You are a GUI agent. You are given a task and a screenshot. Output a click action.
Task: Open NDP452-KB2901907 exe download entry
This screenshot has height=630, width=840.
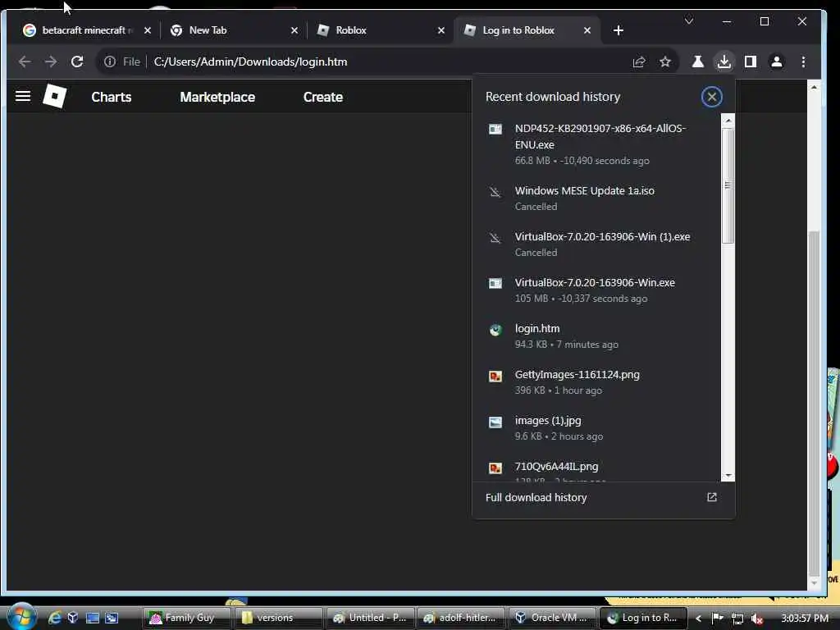(597, 144)
